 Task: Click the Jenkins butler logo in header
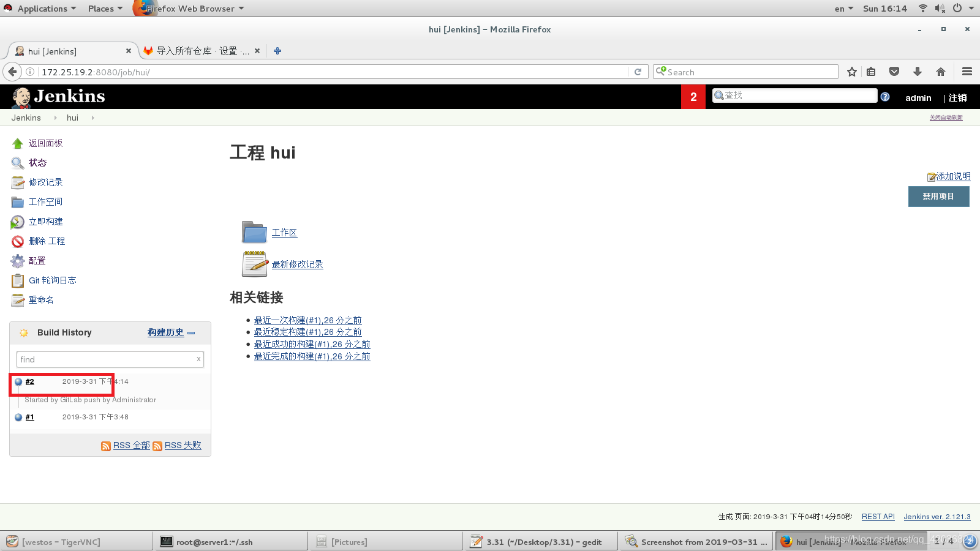(21, 97)
